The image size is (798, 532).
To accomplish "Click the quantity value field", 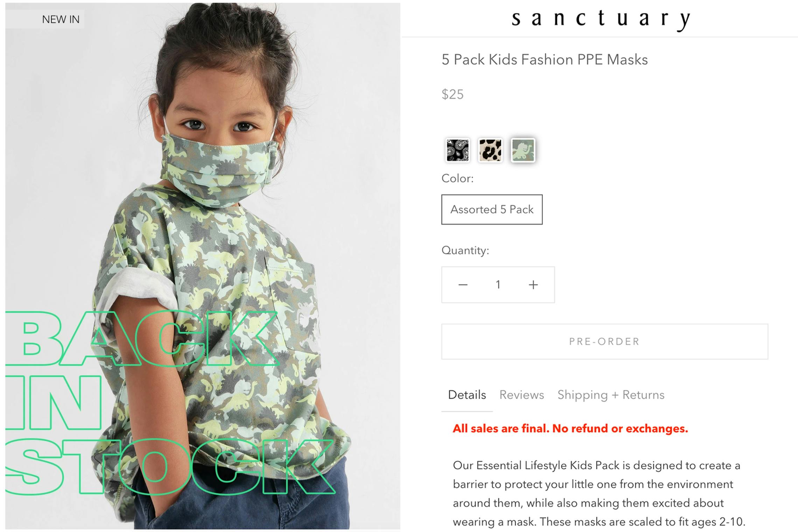I will pyautogui.click(x=498, y=285).
